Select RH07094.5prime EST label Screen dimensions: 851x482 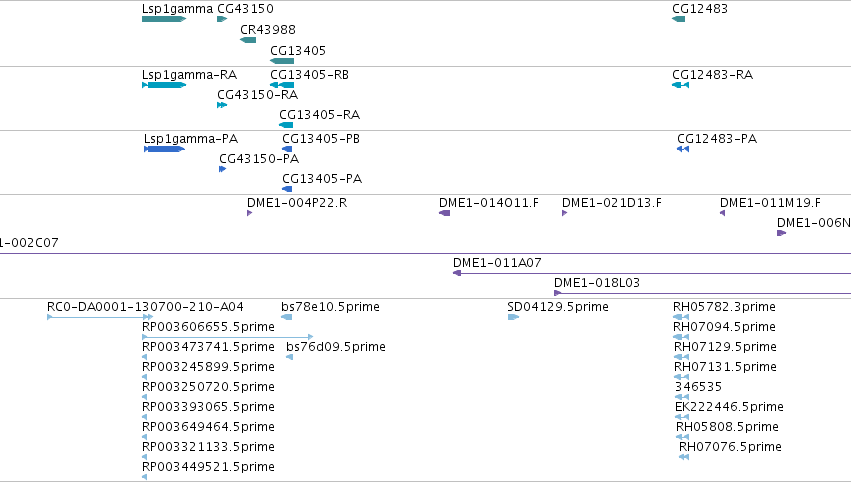pyautogui.click(x=725, y=327)
